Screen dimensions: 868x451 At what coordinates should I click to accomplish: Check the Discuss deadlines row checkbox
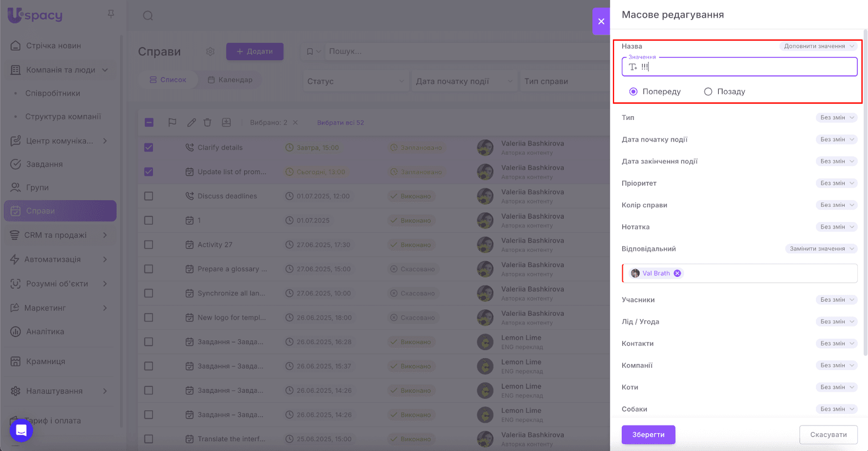149,196
